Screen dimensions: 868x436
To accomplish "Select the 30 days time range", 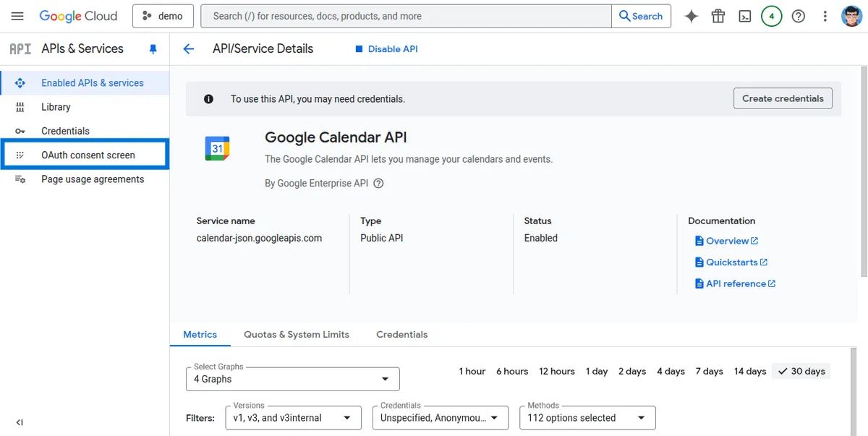I will pyautogui.click(x=801, y=371).
